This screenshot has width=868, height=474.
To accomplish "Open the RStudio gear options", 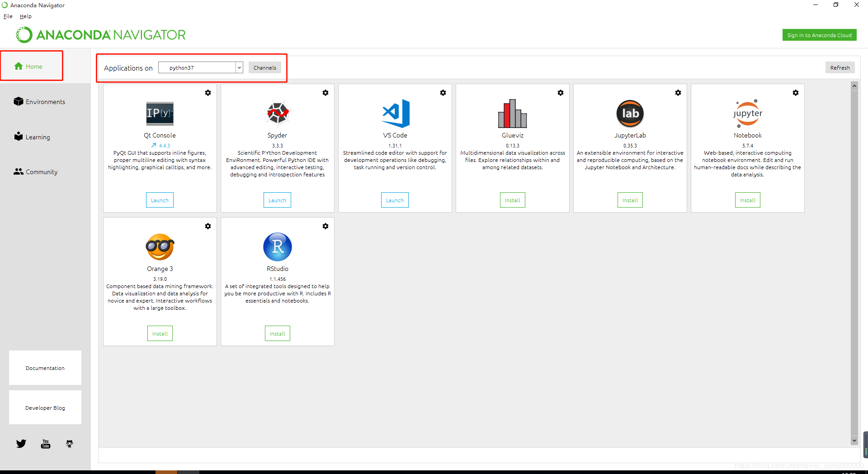I will tap(325, 226).
